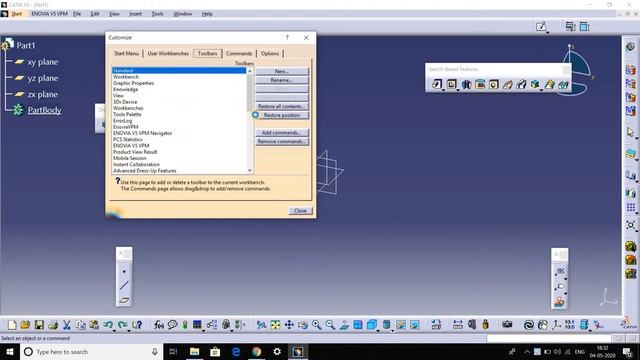
Task: Click the Point tool in floating toolbar
Action: 124,271
